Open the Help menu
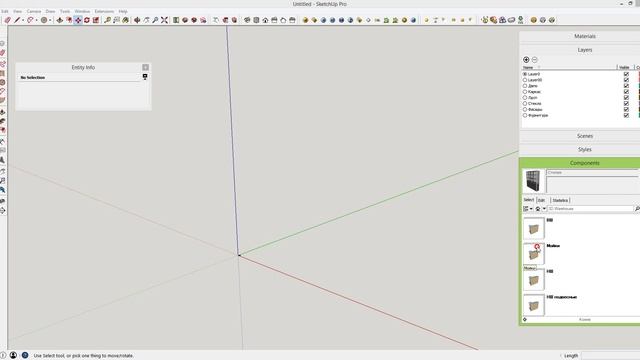 pyautogui.click(x=123, y=11)
